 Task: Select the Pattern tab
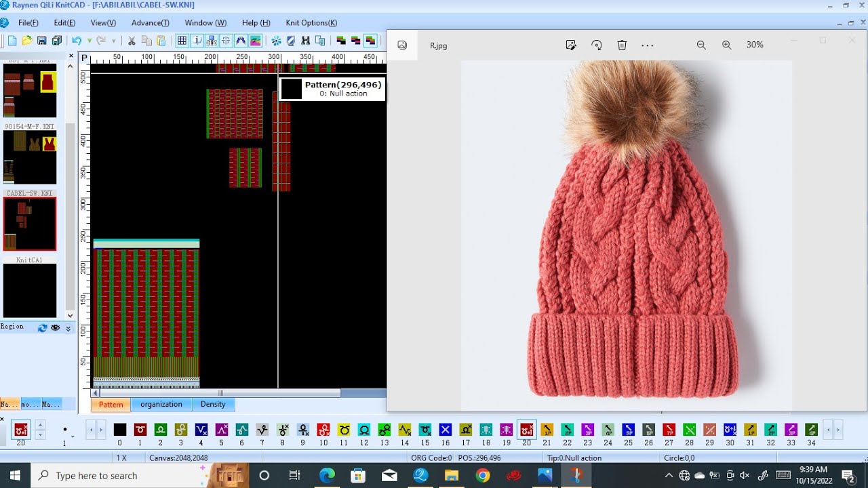click(111, 405)
